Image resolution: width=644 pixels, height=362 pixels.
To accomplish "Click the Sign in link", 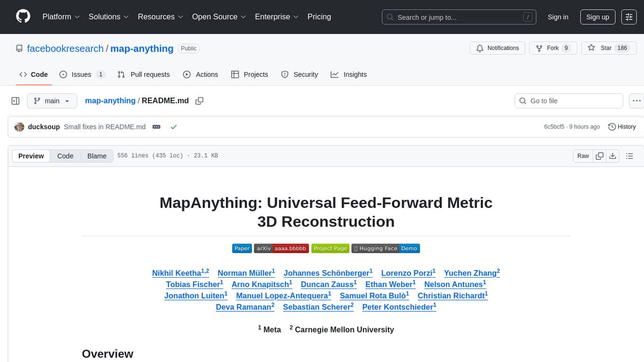I will point(558,17).
